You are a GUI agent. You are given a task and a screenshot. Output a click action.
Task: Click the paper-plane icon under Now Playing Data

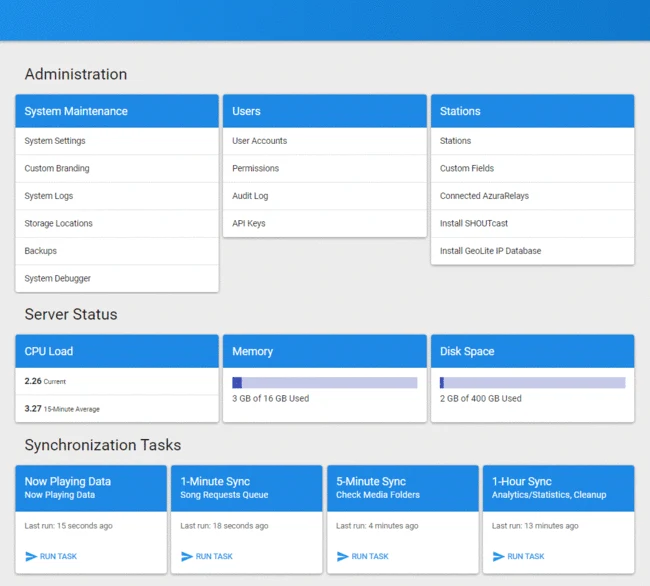31,556
